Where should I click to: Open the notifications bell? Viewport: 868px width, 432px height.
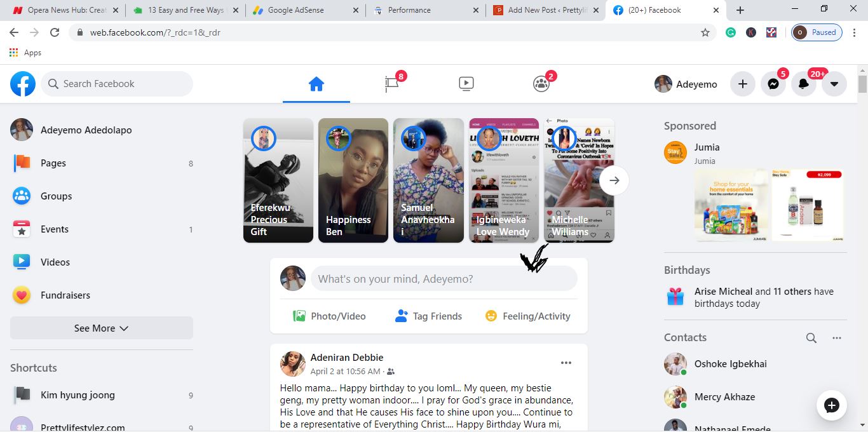pos(804,84)
